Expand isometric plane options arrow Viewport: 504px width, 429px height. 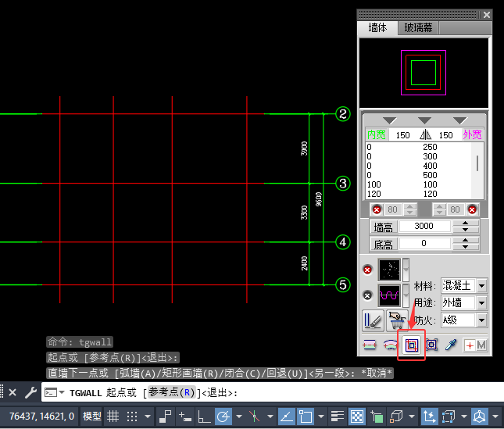tap(270, 416)
